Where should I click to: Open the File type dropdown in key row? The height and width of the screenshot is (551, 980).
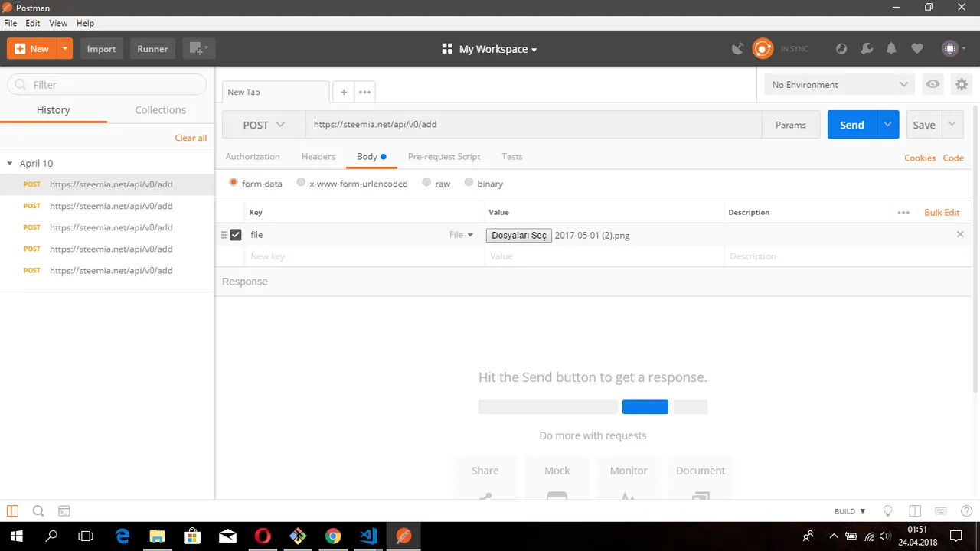pos(461,235)
